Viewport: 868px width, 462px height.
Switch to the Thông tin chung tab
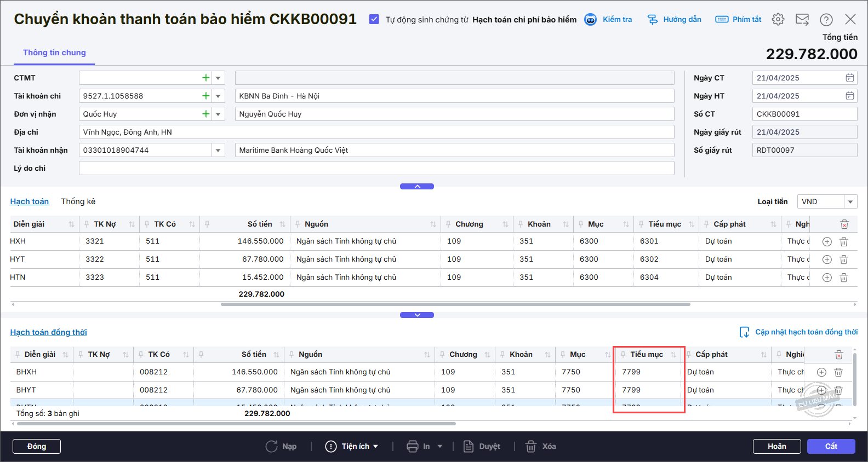coord(54,53)
